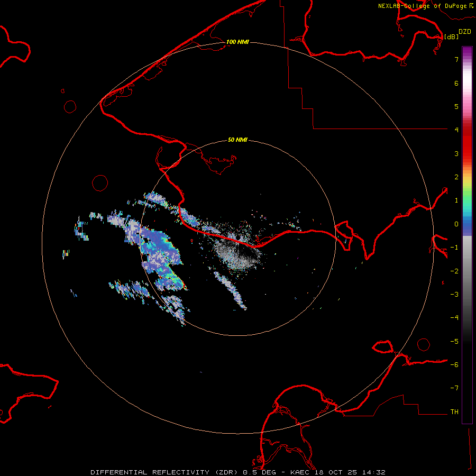Click the 6 value on color scale
Viewport: 476px width, 476px height.
pos(456,83)
